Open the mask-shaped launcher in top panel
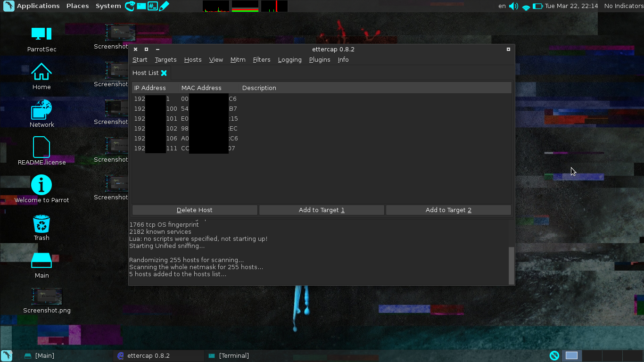The height and width of the screenshot is (362, 644). [x=130, y=6]
